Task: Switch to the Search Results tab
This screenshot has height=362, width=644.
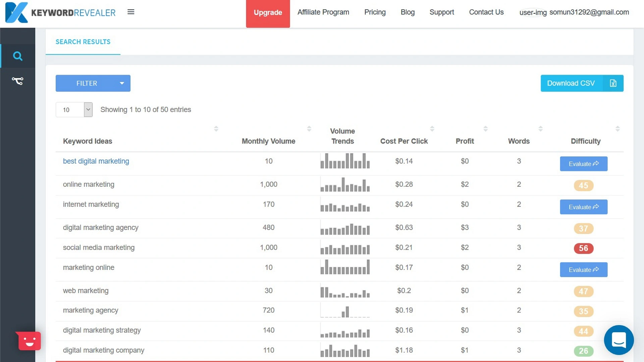Action: click(83, 42)
